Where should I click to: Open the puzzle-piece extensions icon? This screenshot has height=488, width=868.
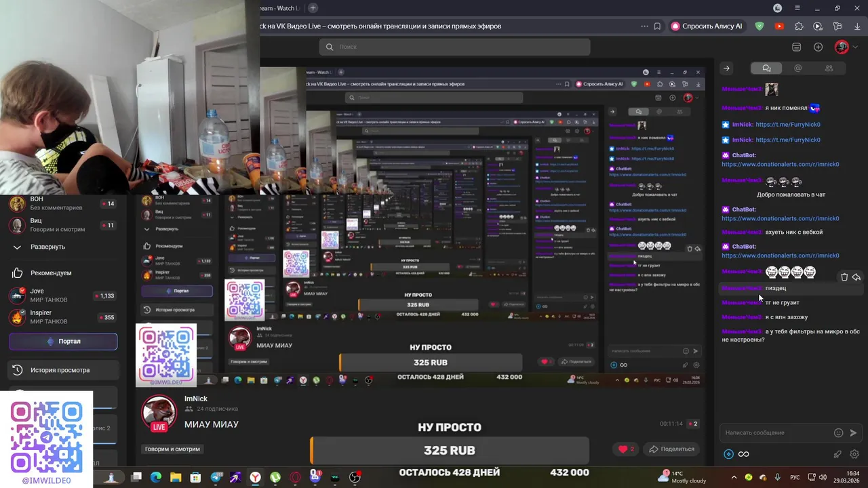(799, 26)
